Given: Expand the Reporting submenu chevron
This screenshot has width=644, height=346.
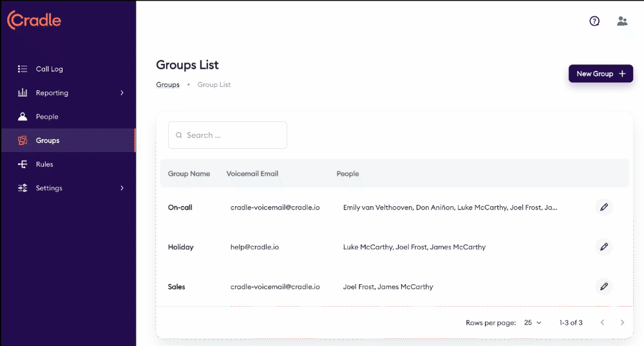Looking at the screenshot, I should click(x=122, y=93).
